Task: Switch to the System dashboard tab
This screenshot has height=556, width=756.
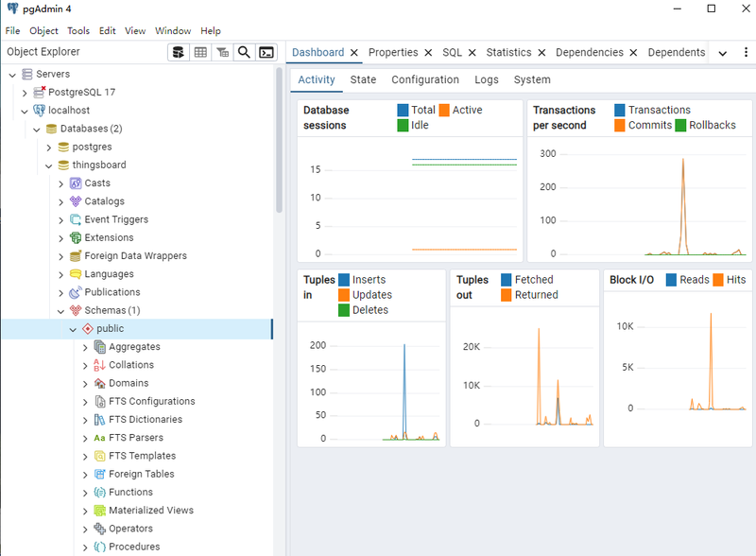Action: [x=532, y=79]
